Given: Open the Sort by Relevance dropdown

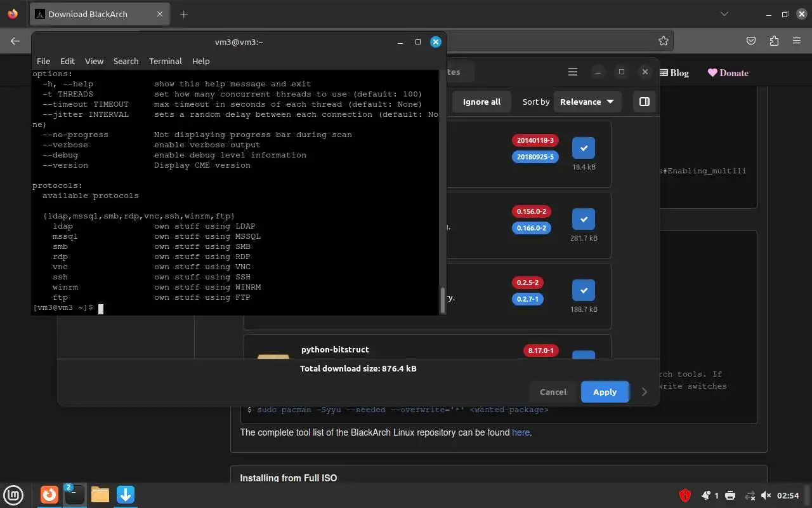Looking at the screenshot, I should (x=587, y=102).
